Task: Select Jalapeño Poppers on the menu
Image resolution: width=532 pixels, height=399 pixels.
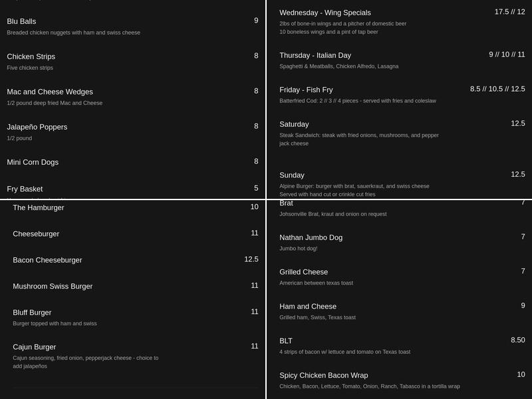Action: [37, 127]
